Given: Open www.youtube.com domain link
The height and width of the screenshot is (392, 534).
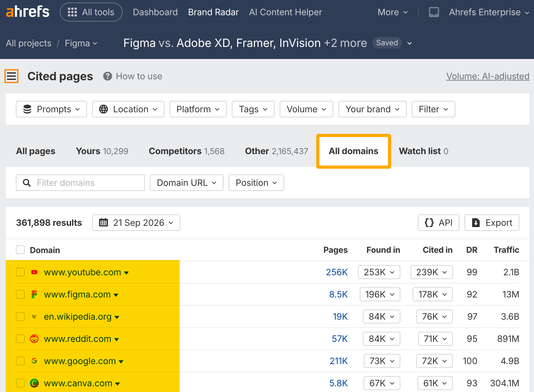Looking at the screenshot, I should pos(83,272).
